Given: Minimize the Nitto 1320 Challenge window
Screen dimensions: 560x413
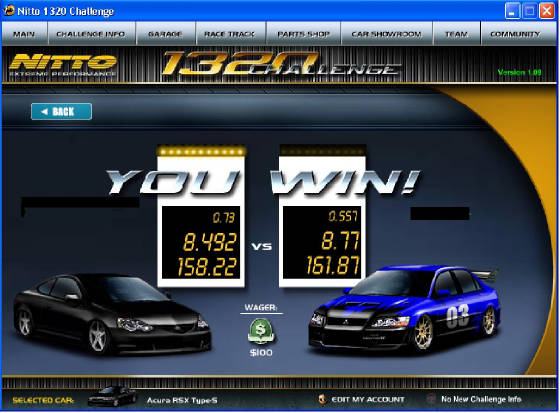Looking at the screenshot, I should (512, 11).
